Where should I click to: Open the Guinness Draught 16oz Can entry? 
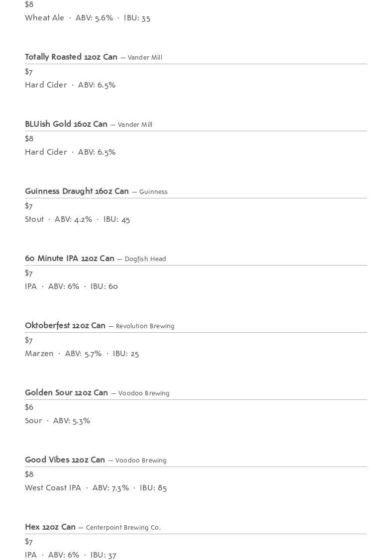click(x=77, y=191)
